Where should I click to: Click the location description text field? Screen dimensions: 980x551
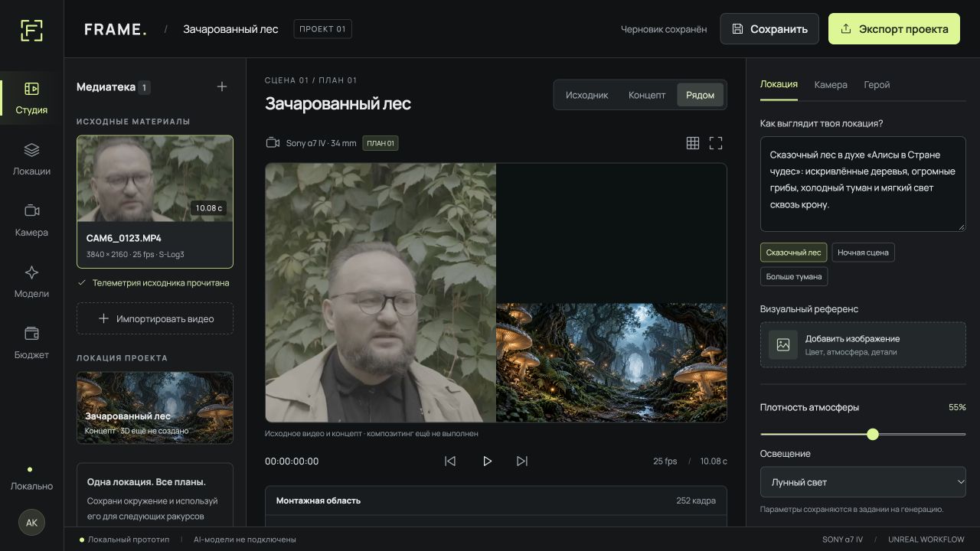coord(863,184)
